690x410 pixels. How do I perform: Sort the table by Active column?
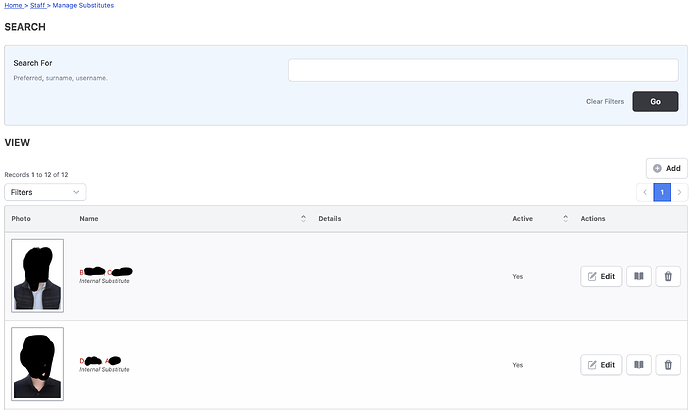pos(565,219)
